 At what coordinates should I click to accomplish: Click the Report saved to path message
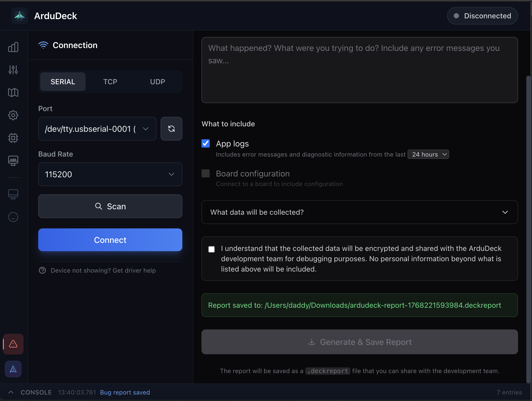pyautogui.click(x=359, y=305)
